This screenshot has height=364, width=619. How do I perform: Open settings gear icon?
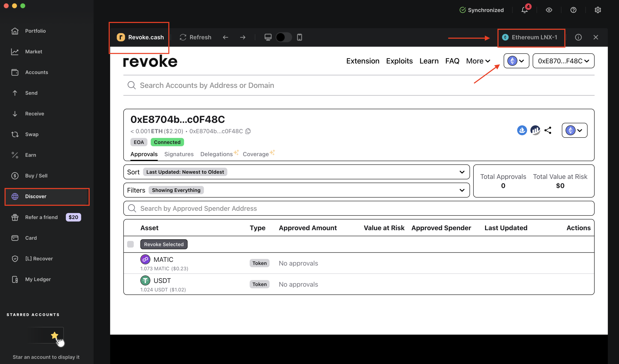point(598,10)
